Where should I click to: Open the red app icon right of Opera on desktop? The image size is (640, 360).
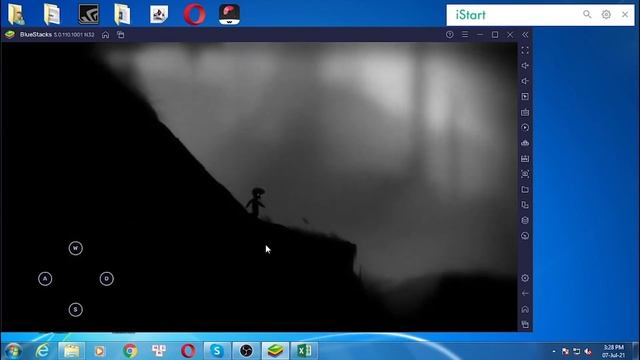coord(229,14)
